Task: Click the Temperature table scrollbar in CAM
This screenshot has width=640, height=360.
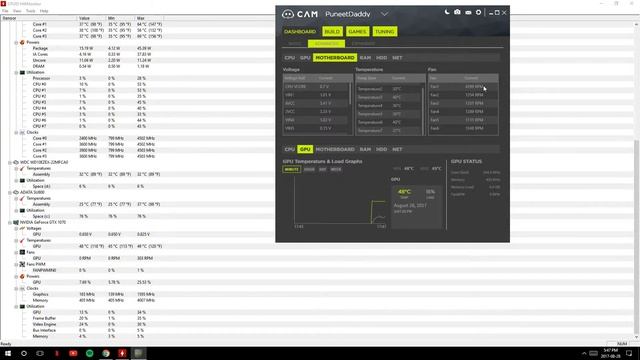Action: (422, 110)
